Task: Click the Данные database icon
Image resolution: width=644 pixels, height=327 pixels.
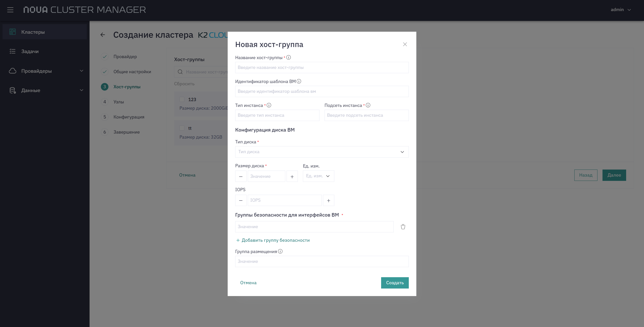Action: tap(13, 90)
